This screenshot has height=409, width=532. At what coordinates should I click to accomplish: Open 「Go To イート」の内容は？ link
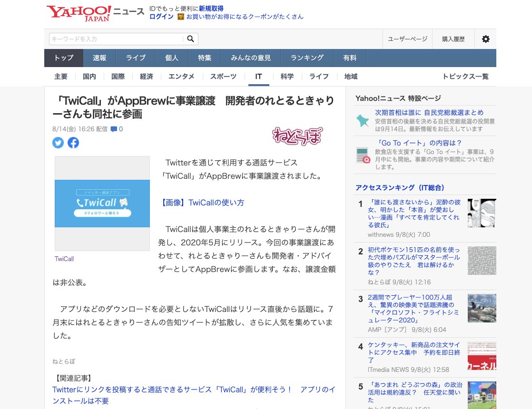[x=419, y=143]
